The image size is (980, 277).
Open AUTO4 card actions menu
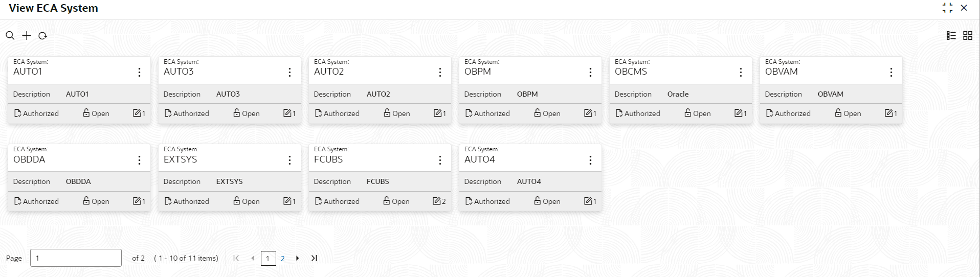pos(590,160)
